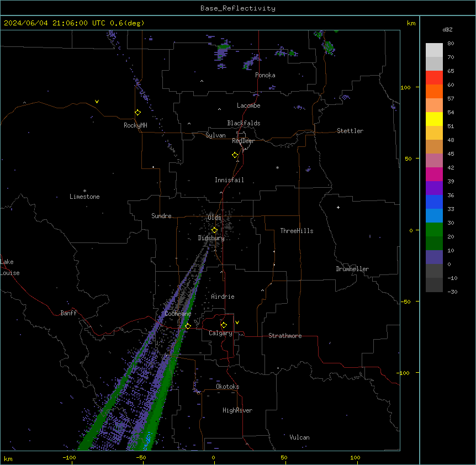Click the 100 tick label on right axis

[x=405, y=87]
